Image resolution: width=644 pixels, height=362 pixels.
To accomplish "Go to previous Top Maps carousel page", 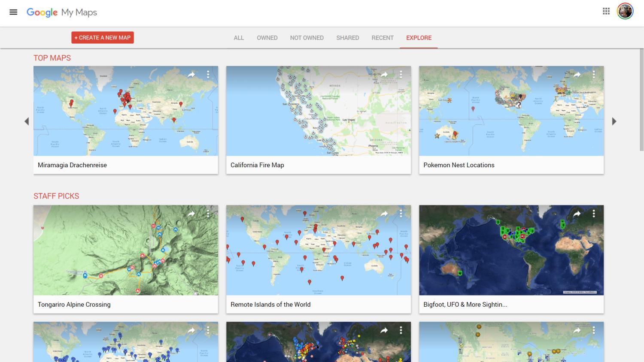I will click(x=27, y=121).
